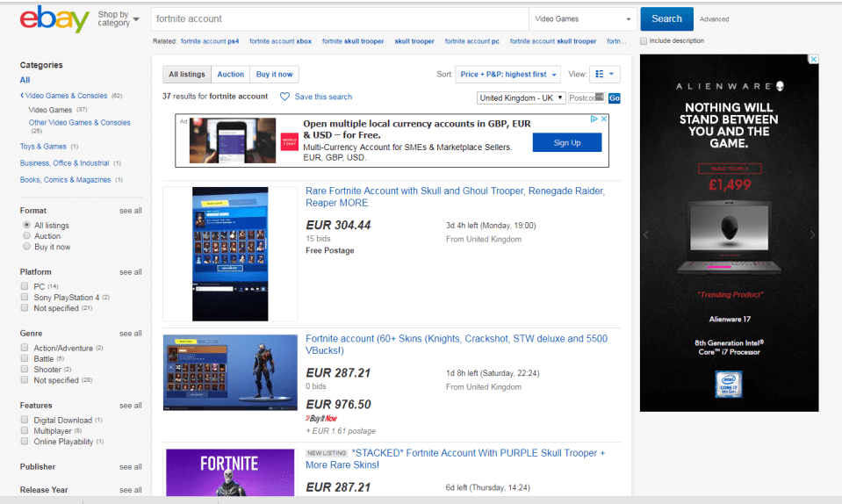This screenshot has height=504, width=842.
Task: Expand Release Year filter with see all
Action: [131, 490]
